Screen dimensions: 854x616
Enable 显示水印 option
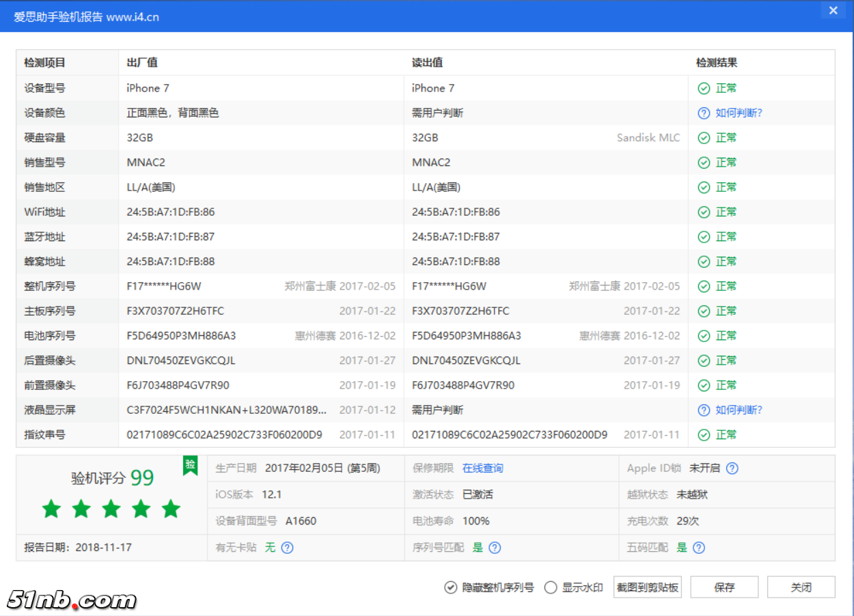coord(551,587)
